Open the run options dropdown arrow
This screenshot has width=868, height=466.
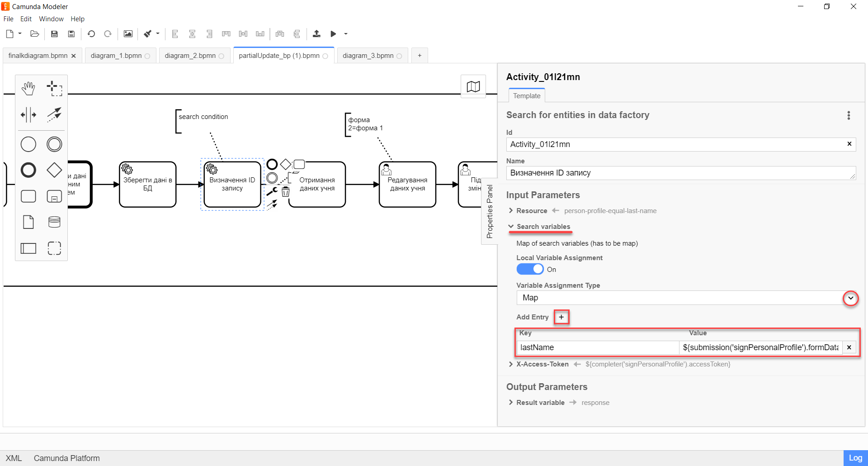[x=346, y=34]
